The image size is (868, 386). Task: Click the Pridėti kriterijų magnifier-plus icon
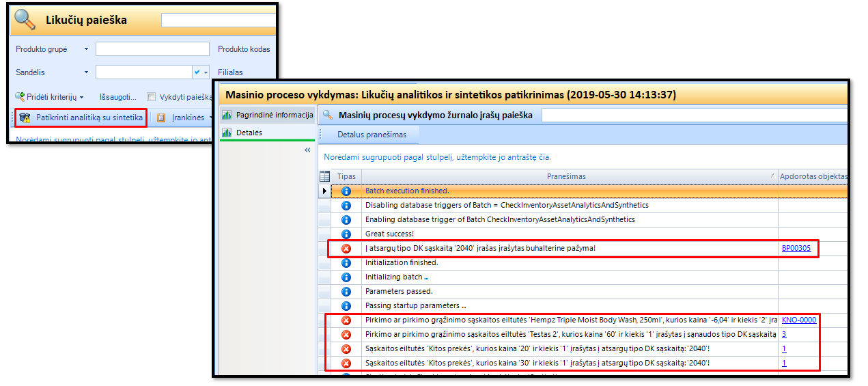20,97
